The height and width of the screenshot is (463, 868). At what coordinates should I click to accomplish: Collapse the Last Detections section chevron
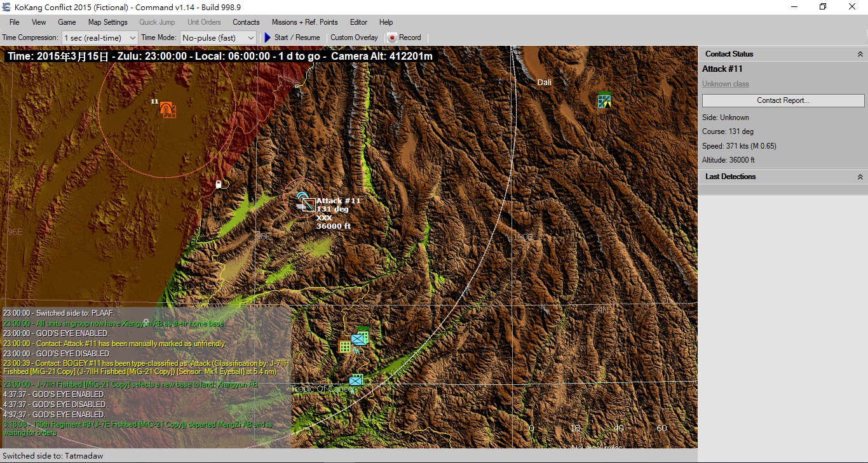click(860, 177)
